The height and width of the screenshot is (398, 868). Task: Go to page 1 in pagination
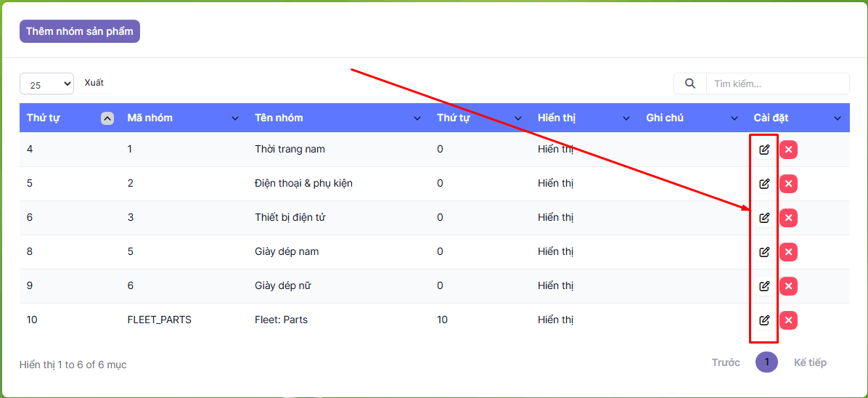[x=766, y=362]
